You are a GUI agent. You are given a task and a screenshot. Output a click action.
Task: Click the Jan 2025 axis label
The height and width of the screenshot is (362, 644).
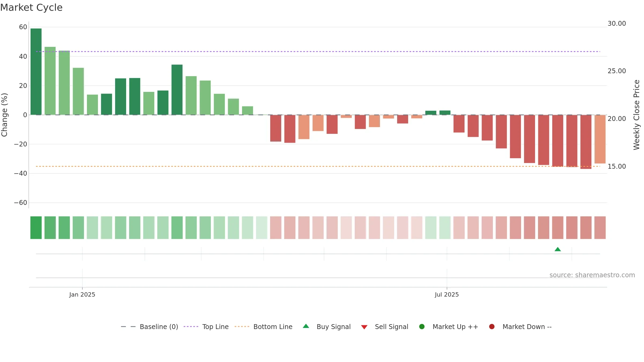pyautogui.click(x=82, y=294)
